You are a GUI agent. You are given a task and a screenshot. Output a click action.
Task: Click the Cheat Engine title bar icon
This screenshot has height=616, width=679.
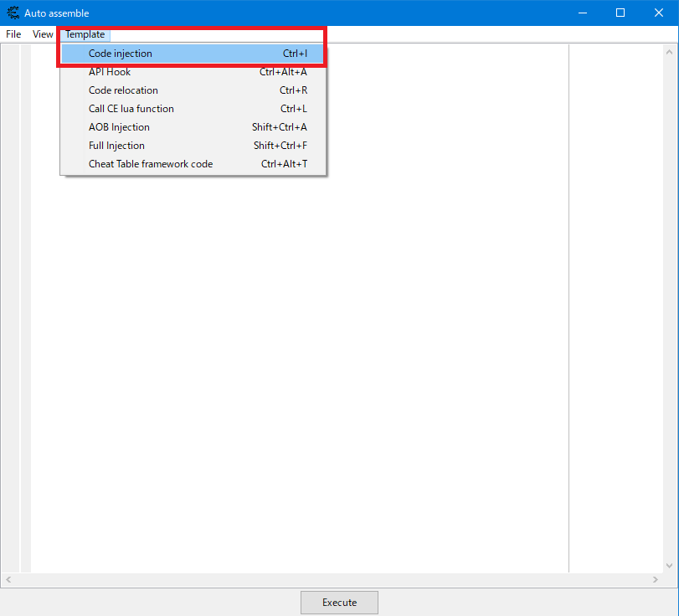(13, 13)
